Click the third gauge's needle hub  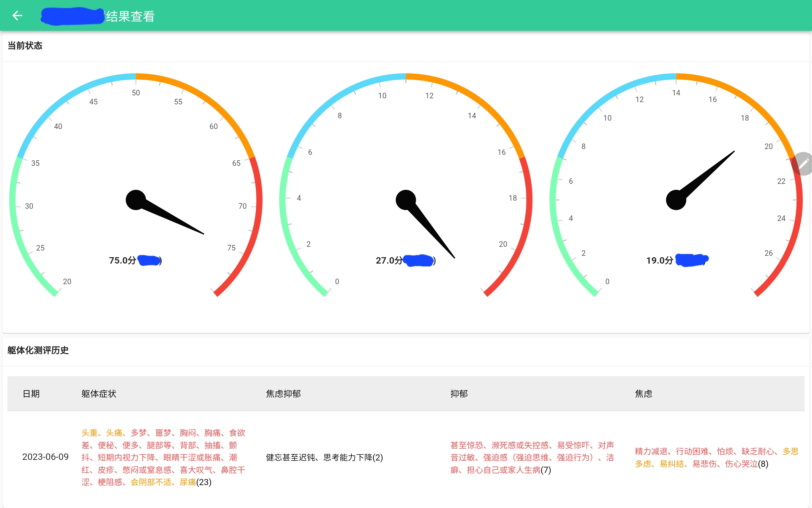(676, 200)
